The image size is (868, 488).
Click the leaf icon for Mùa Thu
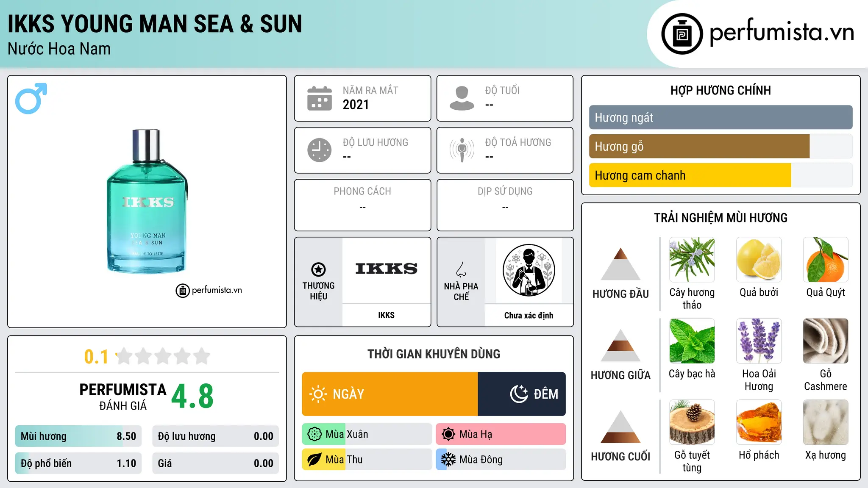[314, 460]
